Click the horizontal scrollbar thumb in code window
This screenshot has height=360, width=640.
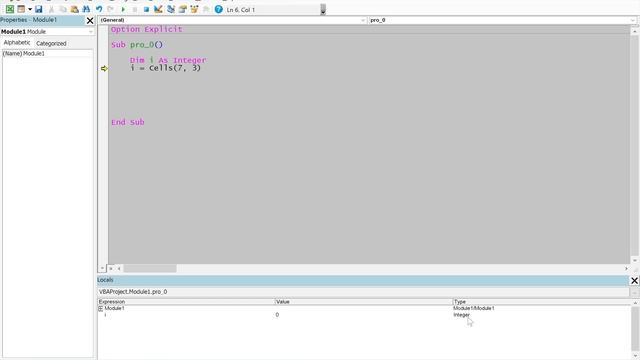tap(150, 269)
